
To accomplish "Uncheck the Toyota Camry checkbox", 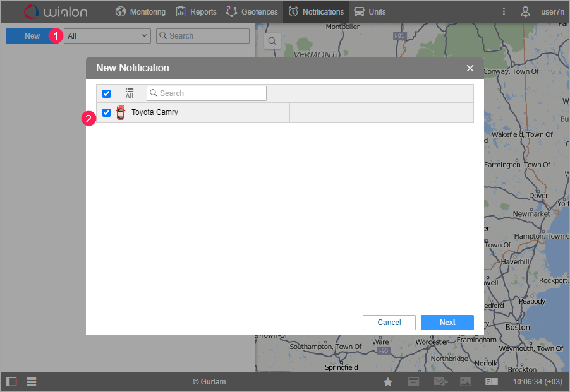I will 107,112.
